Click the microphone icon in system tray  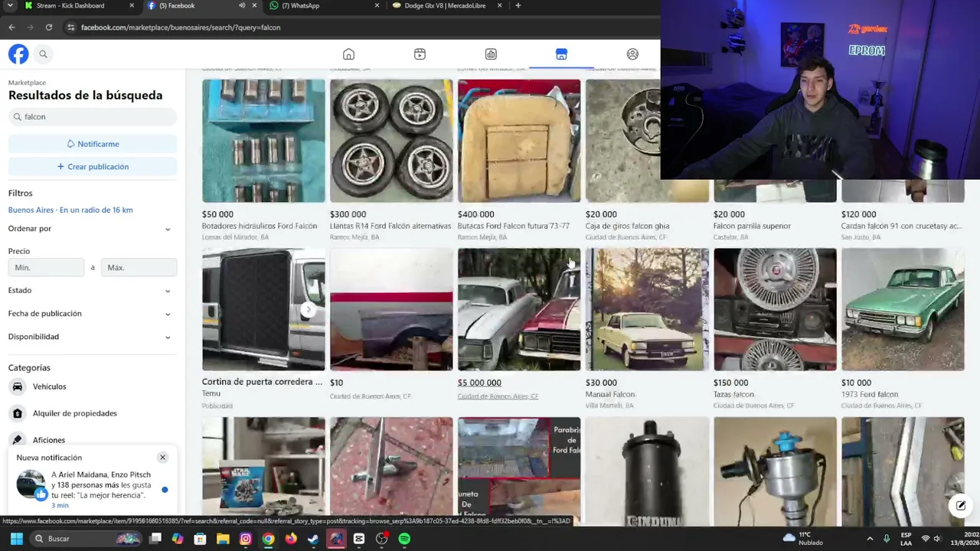point(887,539)
